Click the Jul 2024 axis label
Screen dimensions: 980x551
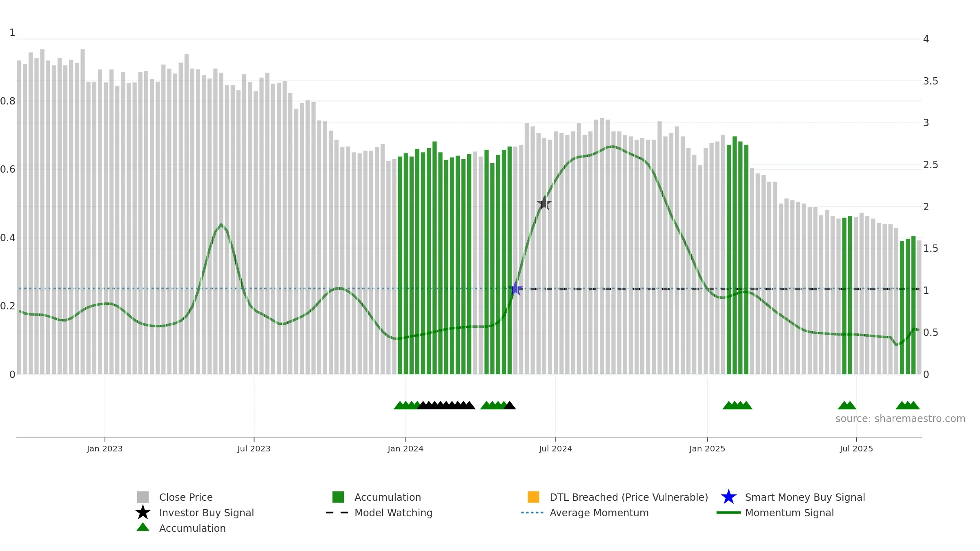point(555,449)
